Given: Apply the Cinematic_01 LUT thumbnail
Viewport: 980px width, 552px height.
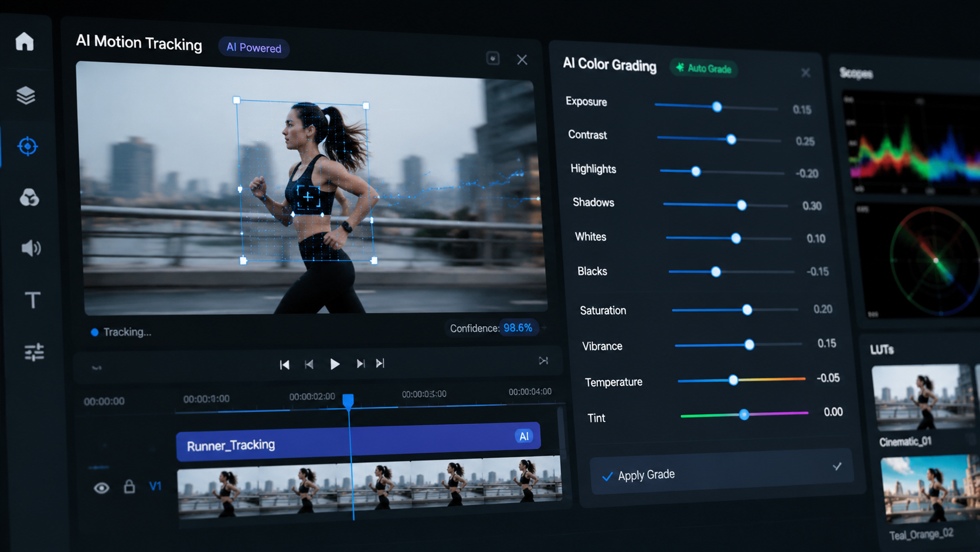Looking at the screenshot, I should point(924,398).
